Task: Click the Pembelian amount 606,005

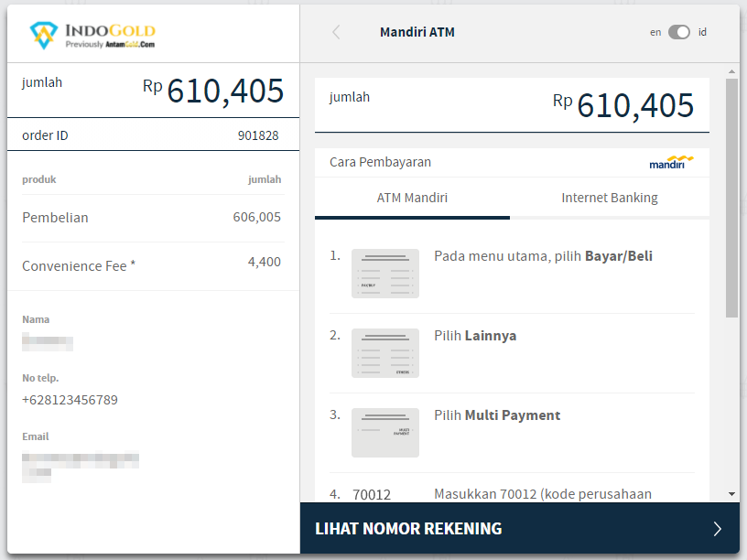Action: coord(256,217)
